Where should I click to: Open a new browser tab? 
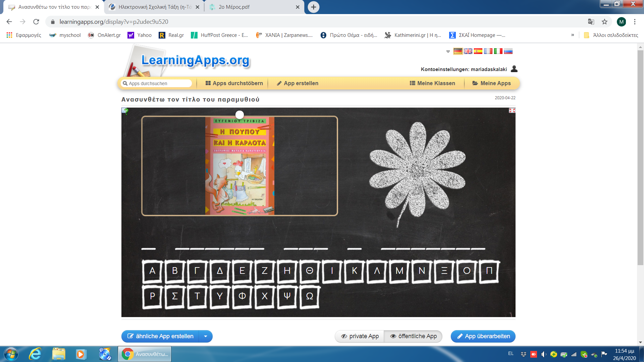point(313,7)
